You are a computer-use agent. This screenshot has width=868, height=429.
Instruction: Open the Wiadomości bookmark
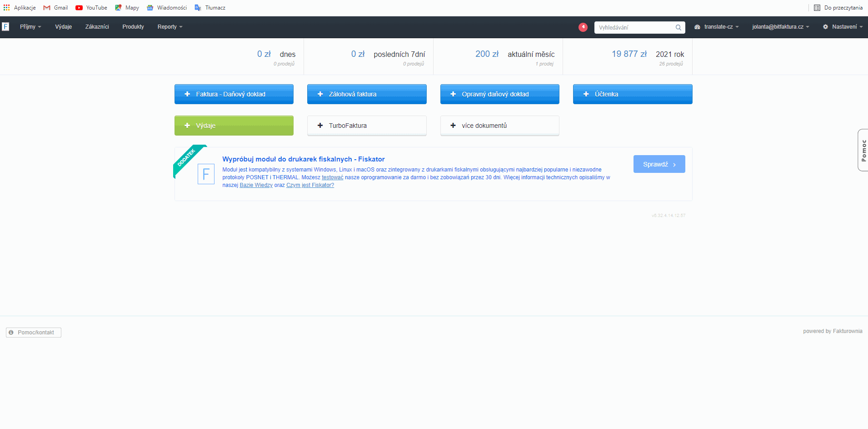[x=167, y=8]
